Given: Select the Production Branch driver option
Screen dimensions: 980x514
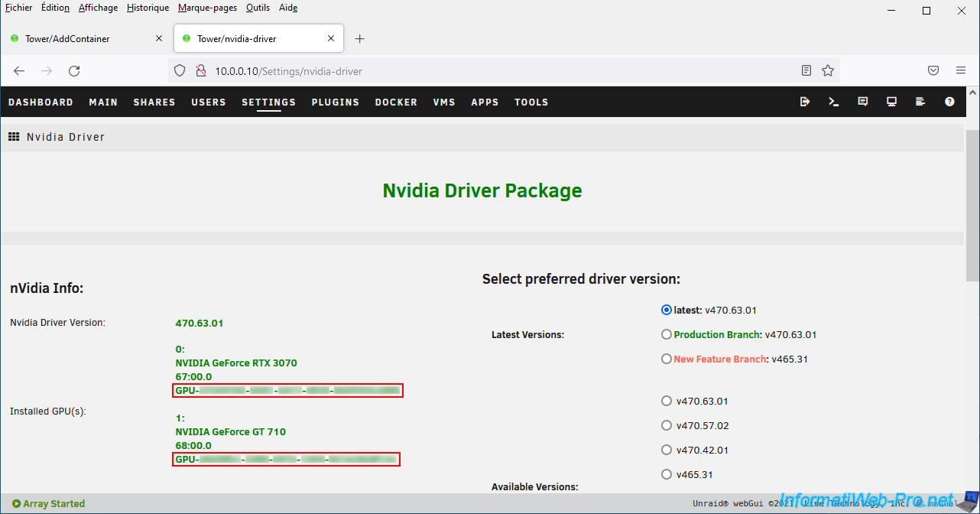Looking at the screenshot, I should [x=667, y=335].
